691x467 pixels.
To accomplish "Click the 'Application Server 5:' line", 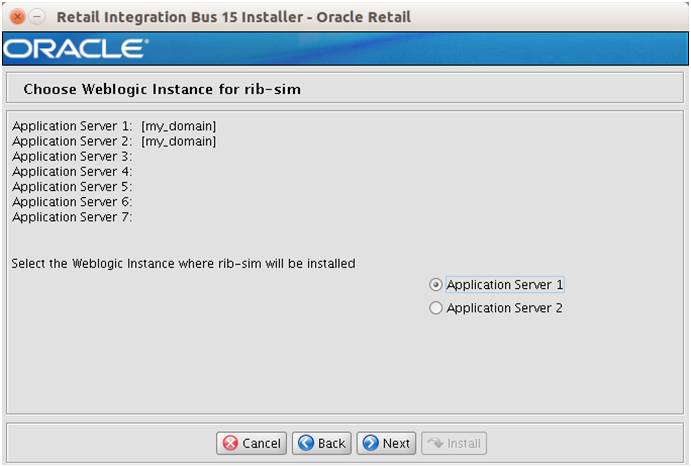I will click(72, 187).
